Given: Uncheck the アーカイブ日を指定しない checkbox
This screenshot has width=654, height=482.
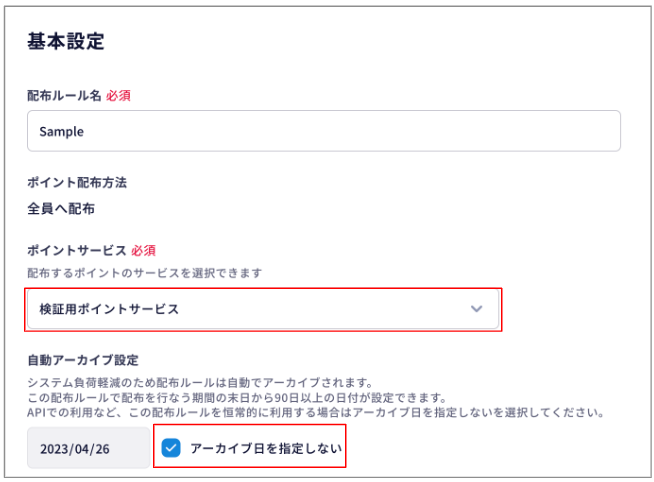Looking at the screenshot, I should click(171, 448).
